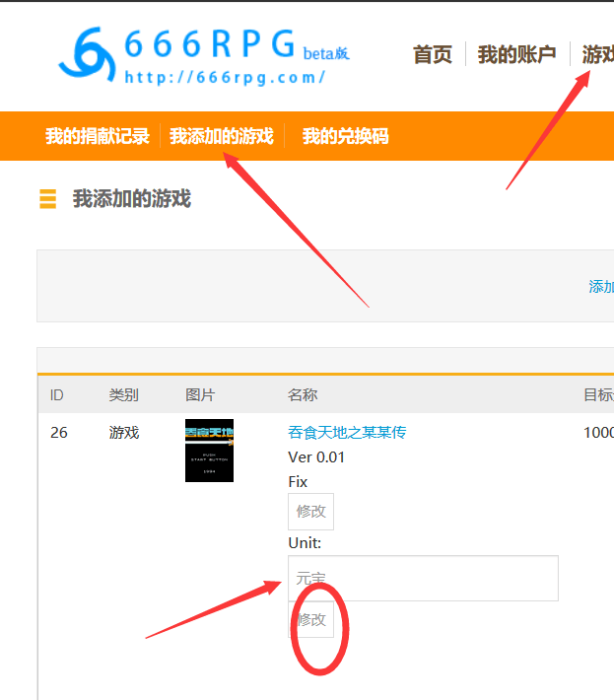Select the 我添加的游戏 page heading
The image size is (614, 700).
[x=132, y=198]
